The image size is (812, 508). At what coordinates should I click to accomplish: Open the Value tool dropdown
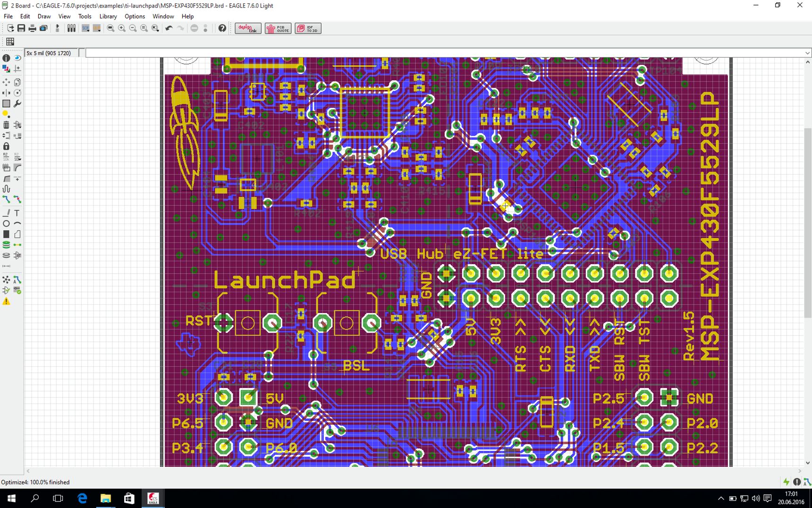(x=17, y=157)
